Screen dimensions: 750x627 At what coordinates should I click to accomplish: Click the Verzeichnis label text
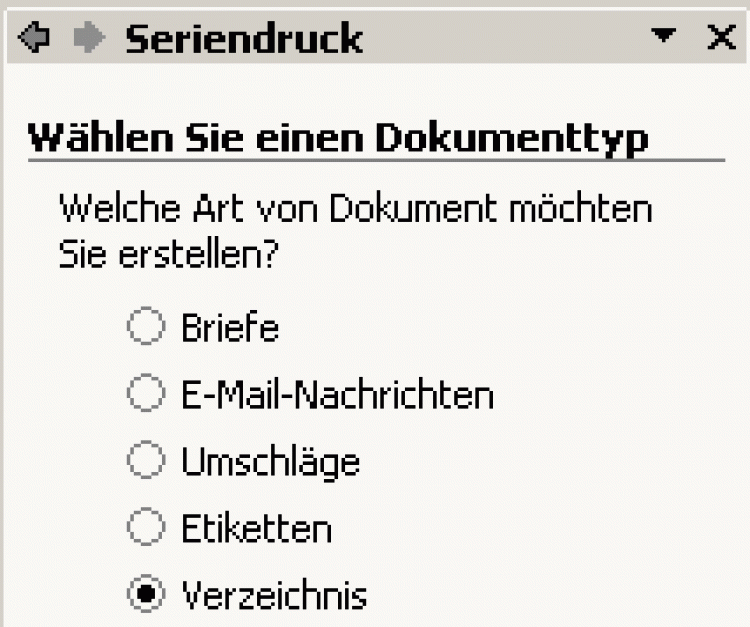[273, 596]
